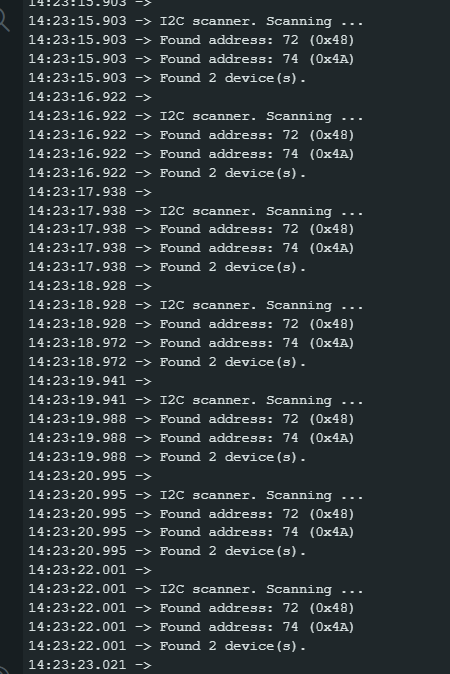Select the 14:23:18.972 Found 2 device(s) line
Screen dimensions: 450x674
(x=167, y=362)
